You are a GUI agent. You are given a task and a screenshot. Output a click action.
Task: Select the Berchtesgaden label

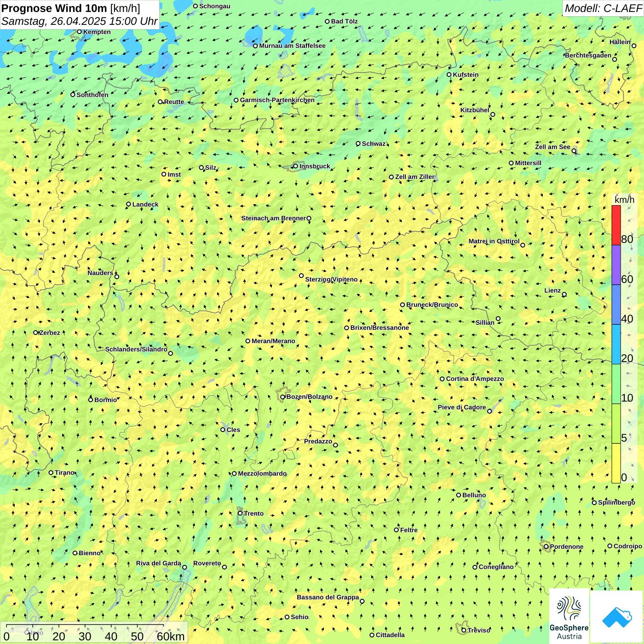588,55
